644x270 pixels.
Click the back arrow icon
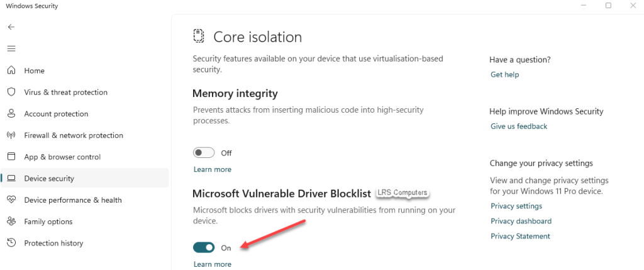tap(11, 27)
